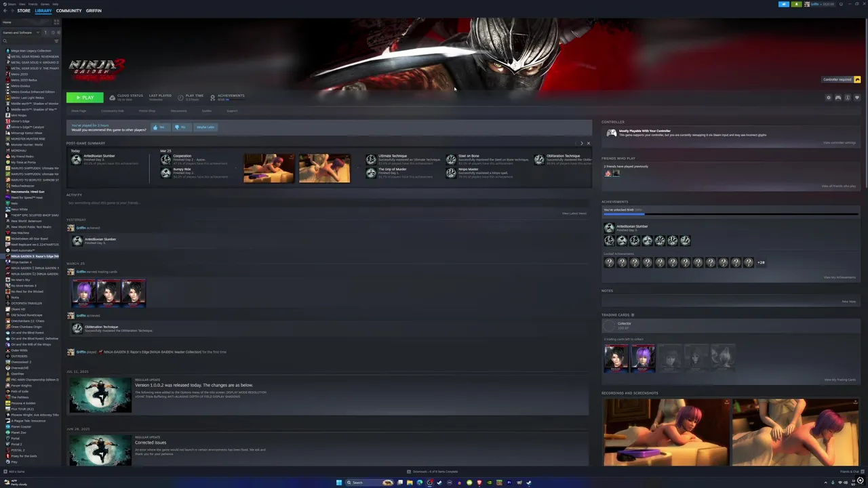Image resolution: width=868 pixels, height=488 pixels.
Task: Open the Help menu
Action: pos(55,4)
